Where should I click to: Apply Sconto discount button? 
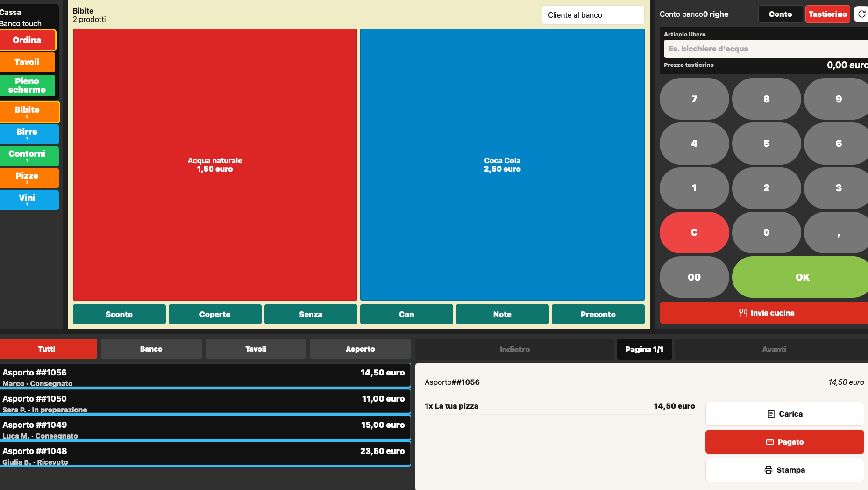(119, 314)
